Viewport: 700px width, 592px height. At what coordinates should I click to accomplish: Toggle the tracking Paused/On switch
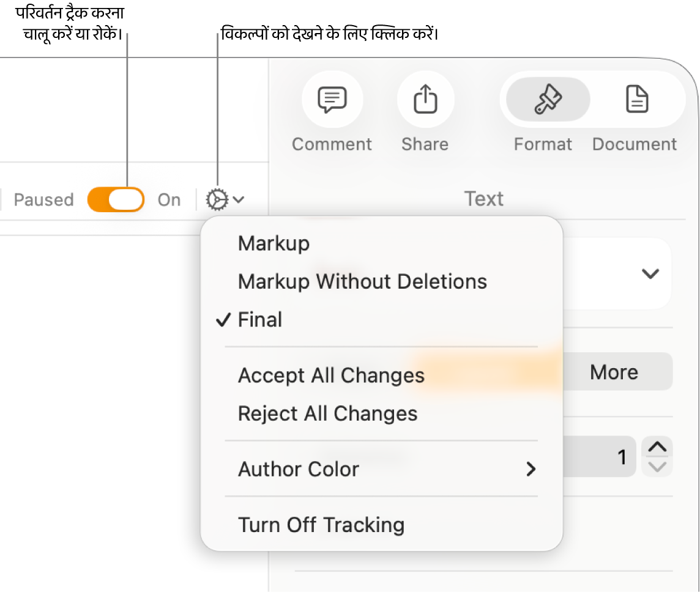(x=116, y=199)
